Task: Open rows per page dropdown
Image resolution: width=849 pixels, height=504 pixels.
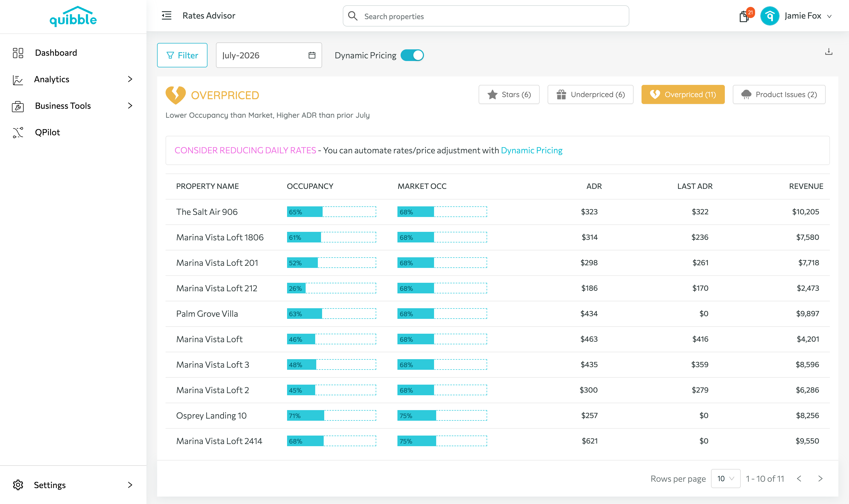Action: (726, 479)
